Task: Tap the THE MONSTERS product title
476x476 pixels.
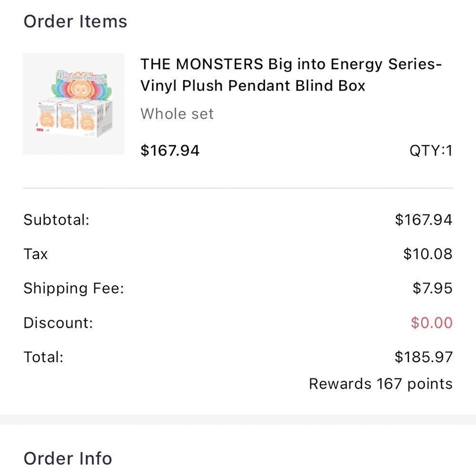Action: click(291, 75)
